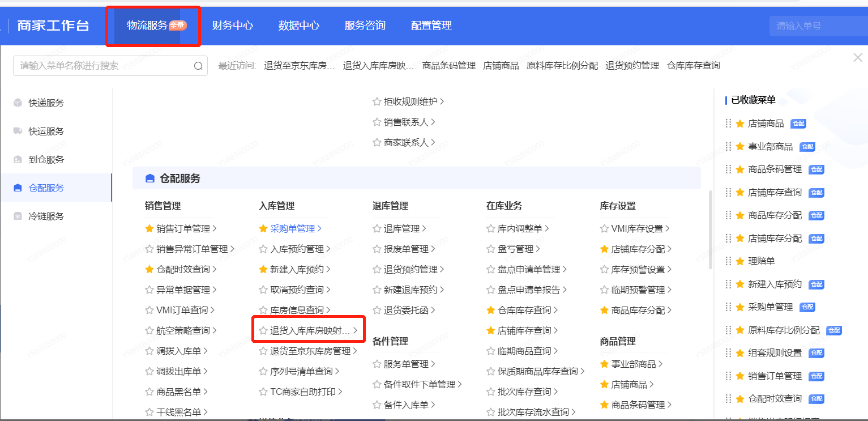Click drag handle beside favorite 原料库存比例分配
The height and width of the screenshot is (421, 868).
728,330
